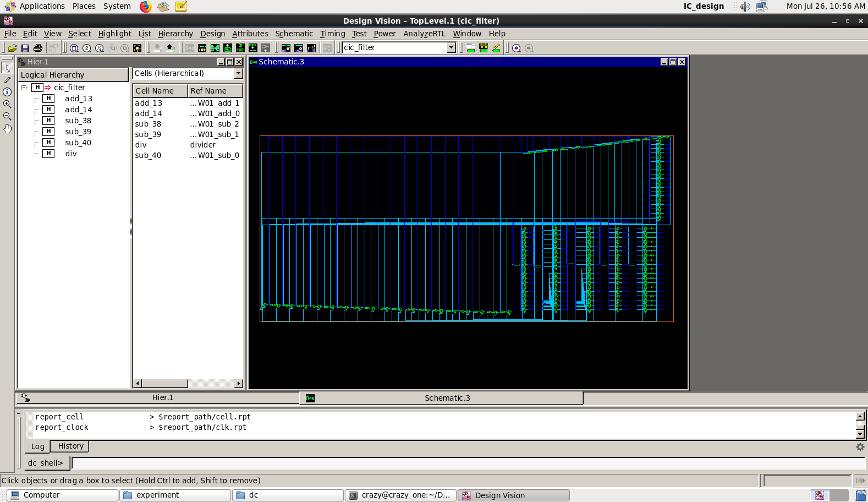Screen dimensions: 868x502
Task: Open the Attributes menu
Action: pyautogui.click(x=250, y=34)
